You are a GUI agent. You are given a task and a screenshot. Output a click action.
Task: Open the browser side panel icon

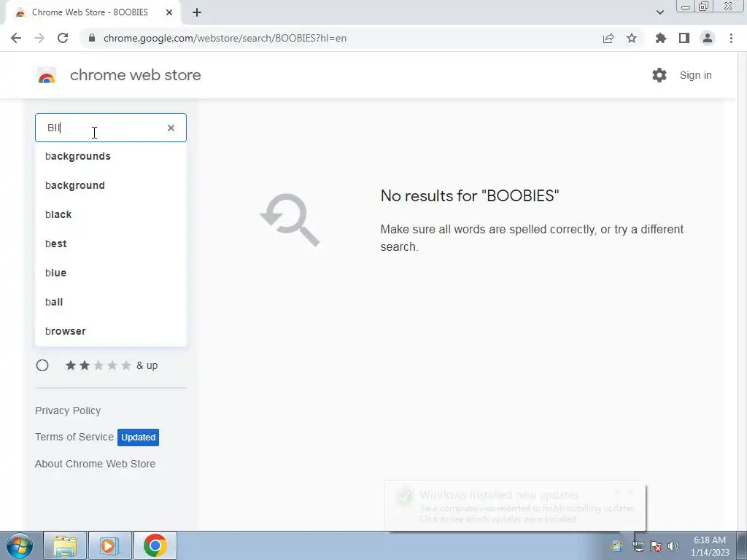point(684,38)
